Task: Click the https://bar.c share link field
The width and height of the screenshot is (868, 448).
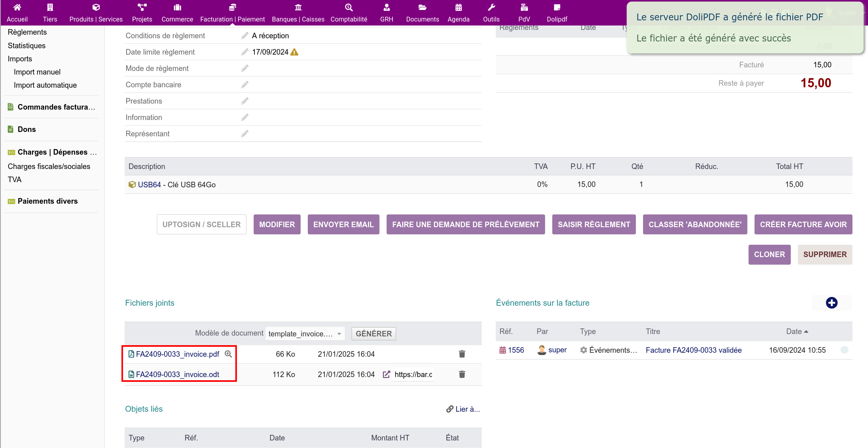Action: click(x=413, y=374)
